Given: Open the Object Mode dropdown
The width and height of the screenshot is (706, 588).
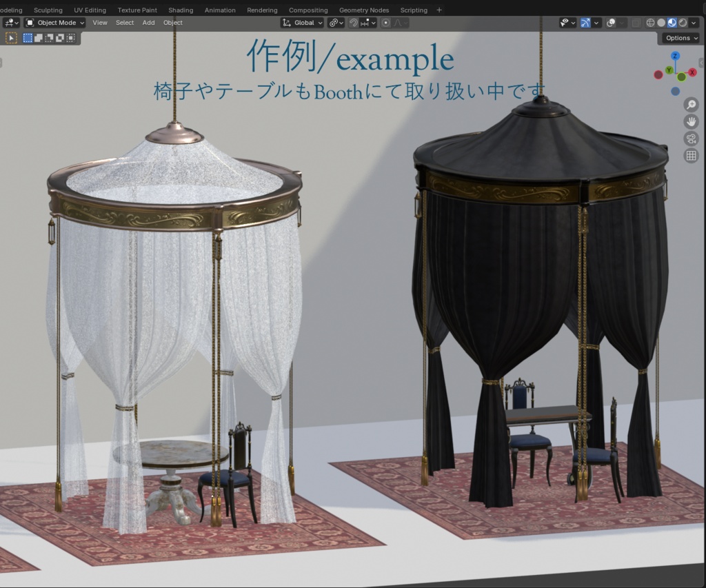Looking at the screenshot, I should point(54,22).
